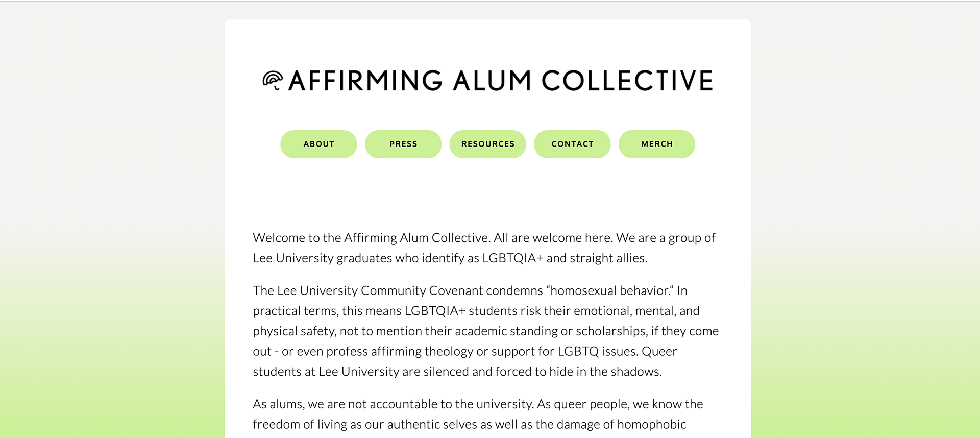Screen dimensions: 980x438
Task: Click the word ALUM in the site title
Action: tap(493, 81)
